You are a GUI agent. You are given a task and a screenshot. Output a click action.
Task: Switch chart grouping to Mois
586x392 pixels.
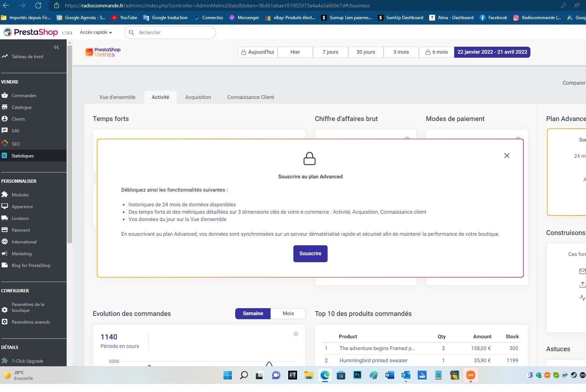(288, 314)
